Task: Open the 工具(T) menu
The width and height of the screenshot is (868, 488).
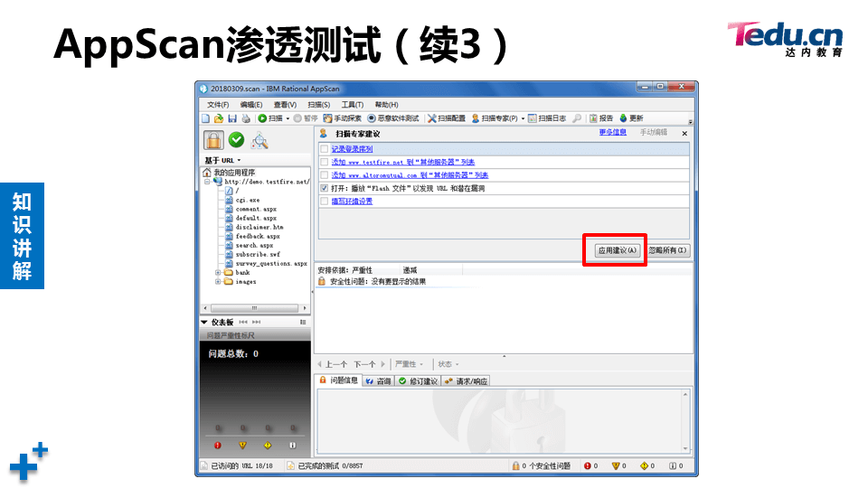Action: point(352,105)
